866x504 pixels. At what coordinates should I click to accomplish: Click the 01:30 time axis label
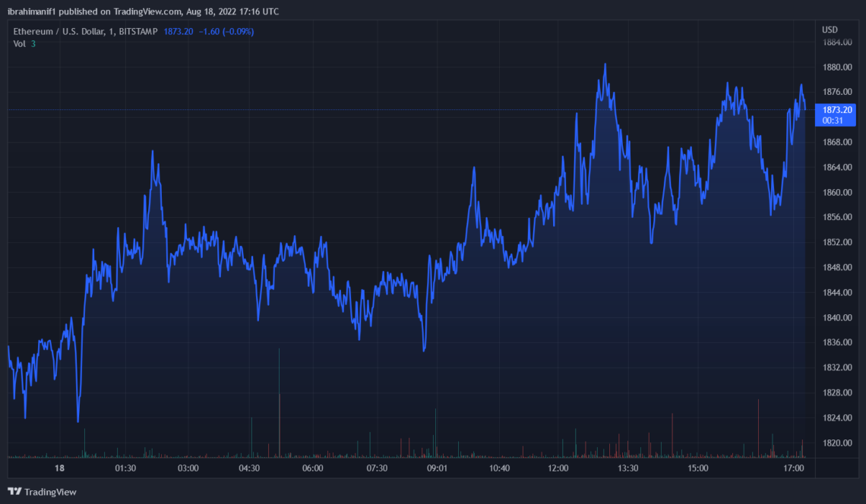pos(125,468)
